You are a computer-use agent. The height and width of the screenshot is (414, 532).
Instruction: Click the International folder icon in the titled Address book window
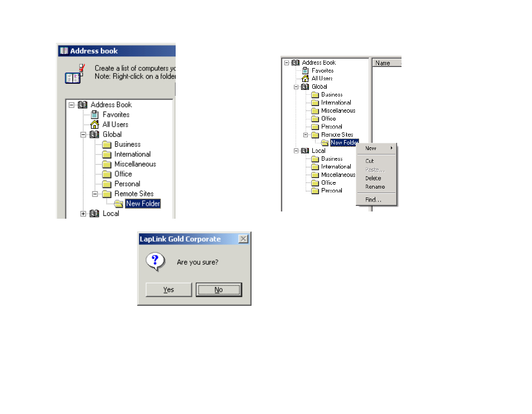107,155
